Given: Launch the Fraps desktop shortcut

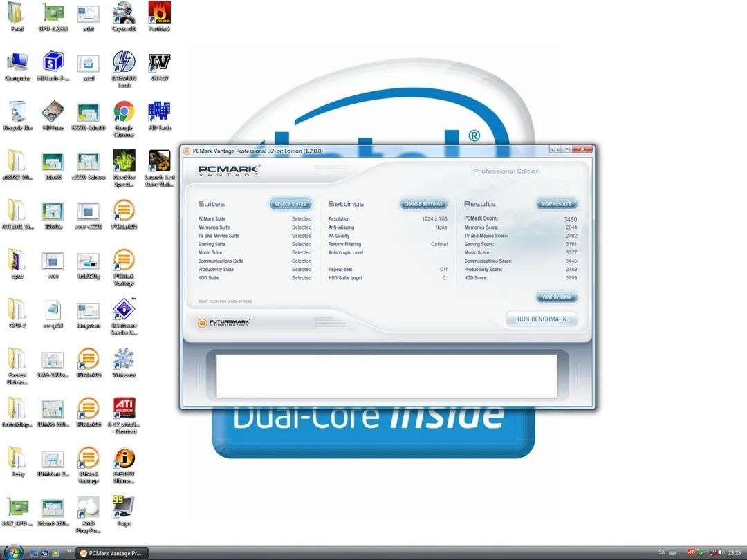Looking at the screenshot, I should point(124,512).
